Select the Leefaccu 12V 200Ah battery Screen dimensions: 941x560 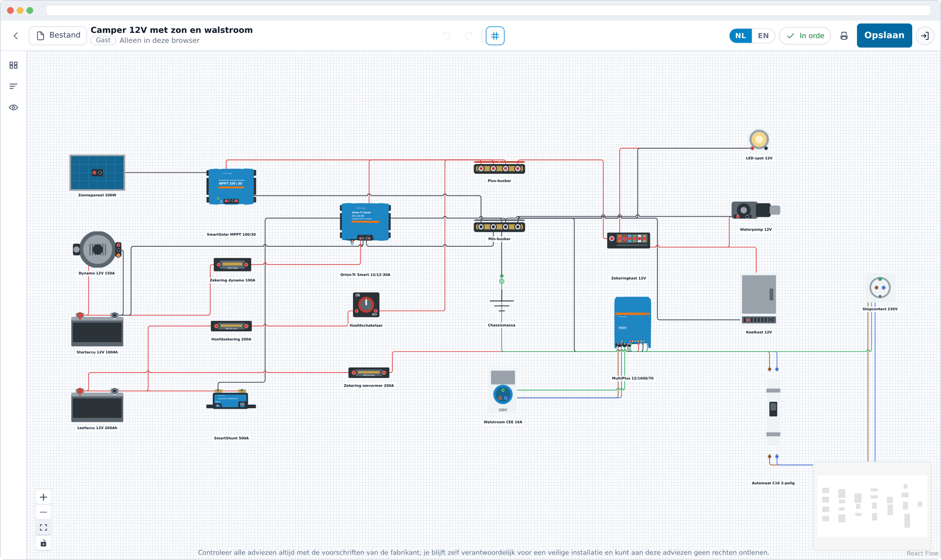point(97,405)
